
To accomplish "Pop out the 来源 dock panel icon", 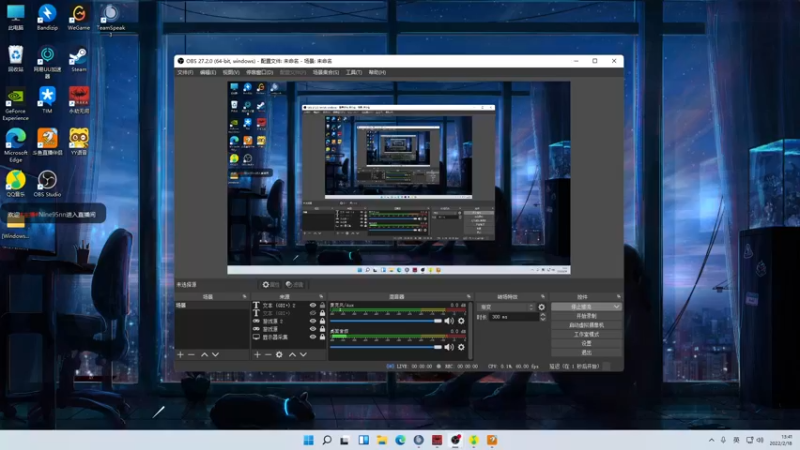I will (321, 296).
